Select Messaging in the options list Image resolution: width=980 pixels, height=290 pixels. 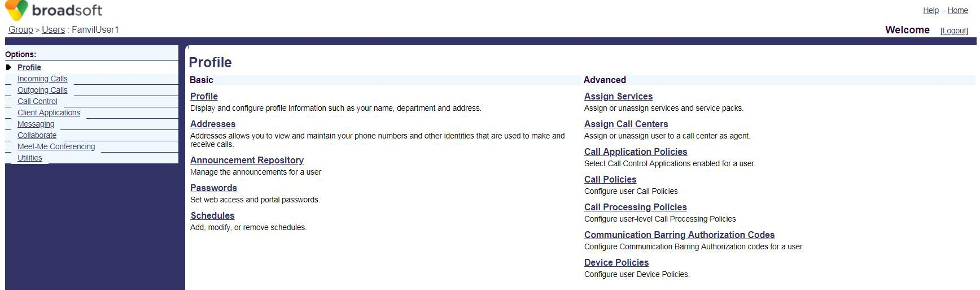(36, 124)
